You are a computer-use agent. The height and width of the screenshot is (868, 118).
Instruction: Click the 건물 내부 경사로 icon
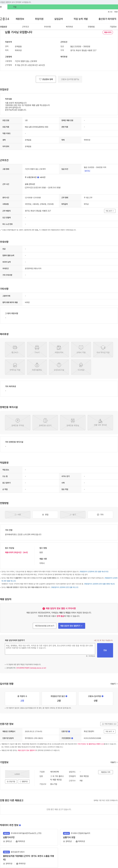tap(100, 423)
